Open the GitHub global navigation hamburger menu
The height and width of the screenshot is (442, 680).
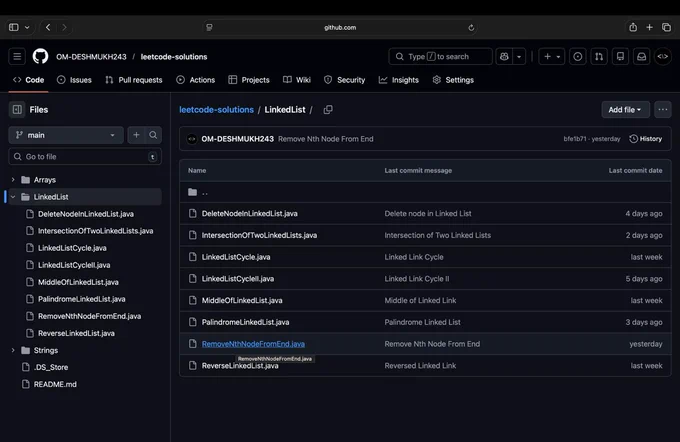17,56
